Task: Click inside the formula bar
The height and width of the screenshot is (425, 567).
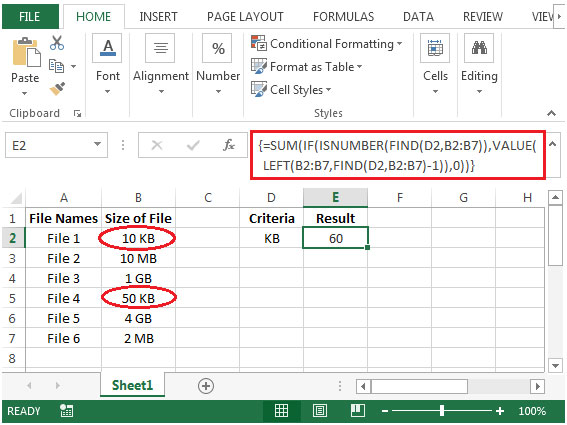Action: pyautogui.click(x=398, y=155)
